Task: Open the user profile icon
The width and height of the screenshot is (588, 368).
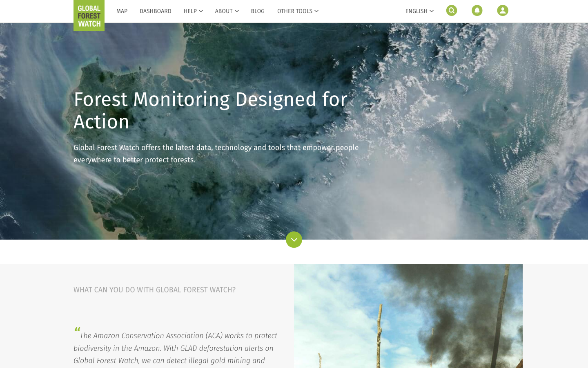Action: click(x=503, y=11)
